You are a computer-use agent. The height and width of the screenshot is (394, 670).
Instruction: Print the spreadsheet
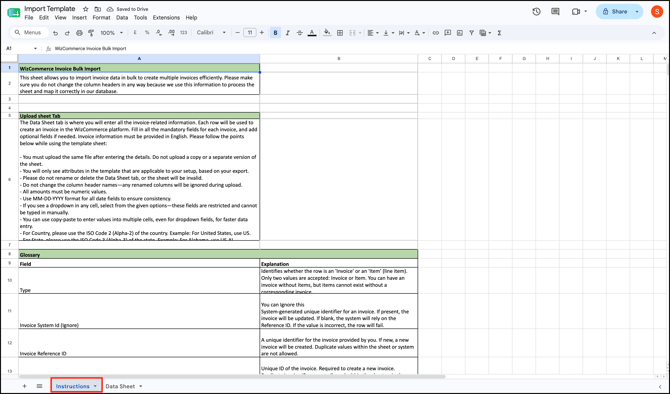pyautogui.click(x=79, y=33)
